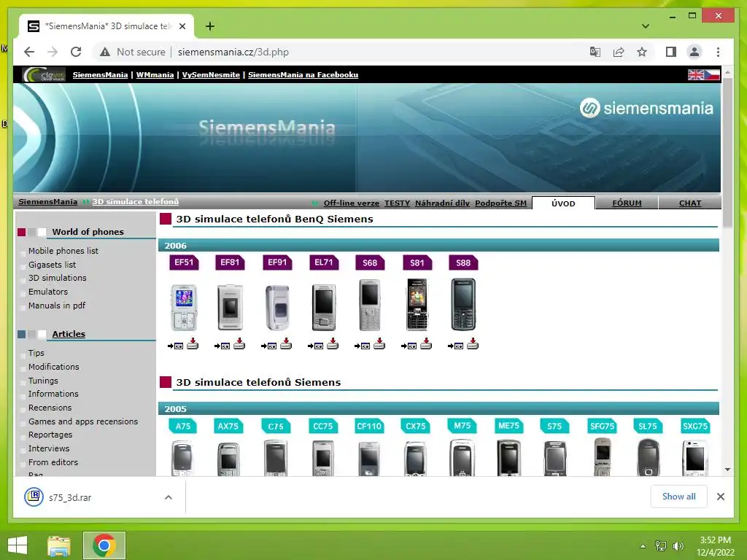This screenshot has width=747, height=560.
Task: Share this page via share icon
Action: [x=619, y=52]
